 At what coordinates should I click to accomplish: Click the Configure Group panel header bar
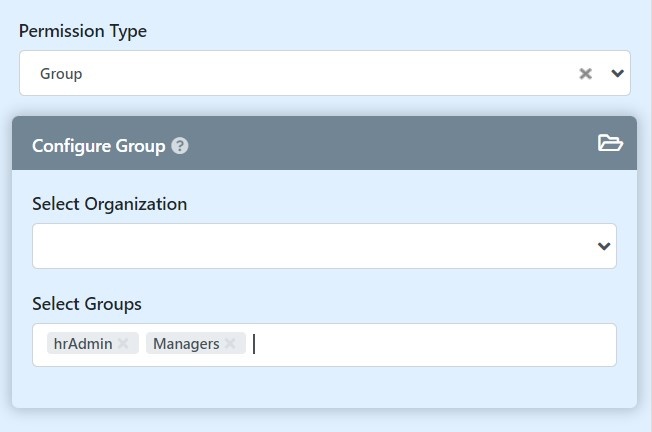click(400, 144)
